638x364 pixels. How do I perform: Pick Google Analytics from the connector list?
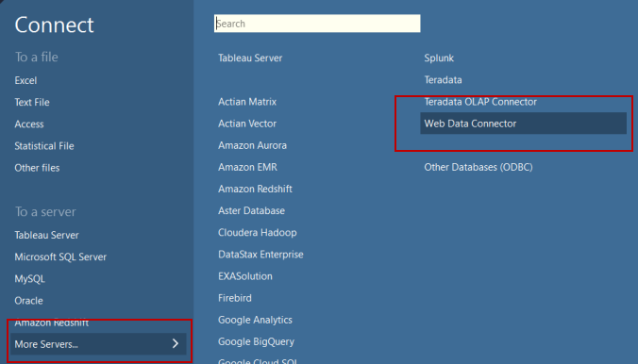[255, 320]
